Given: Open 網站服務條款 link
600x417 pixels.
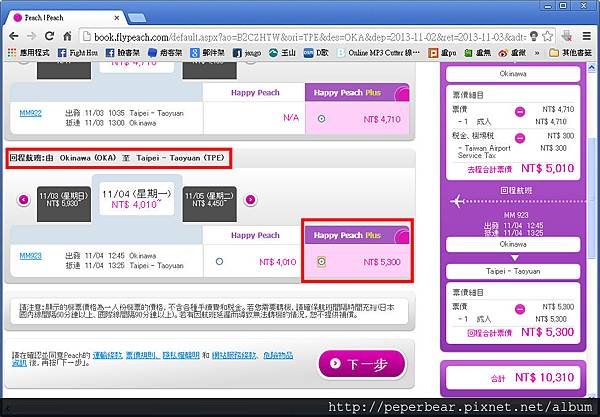Looking at the screenshot, I should tap(234, 355).
